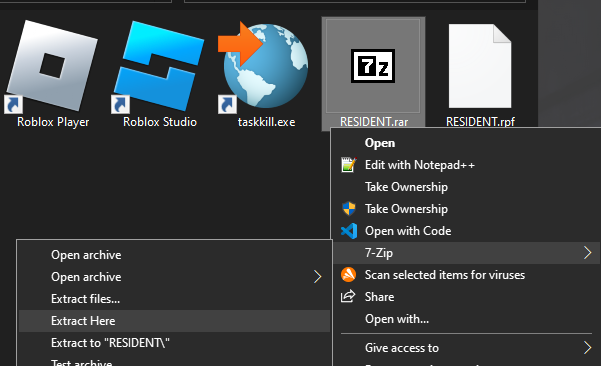Click the Roblox Player file name
This screenshot has height=366, width=601.
click(x=53, y=122)
